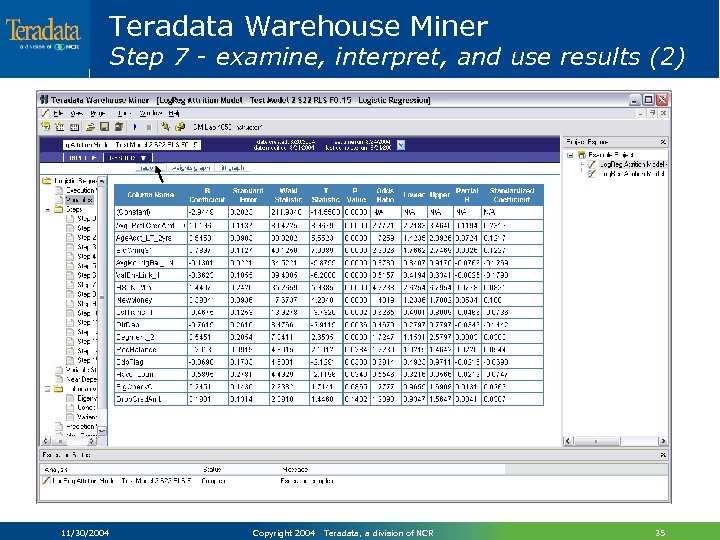Click the connection properties toolbar icon
720x540 pixels.
[x=165, y=127]
